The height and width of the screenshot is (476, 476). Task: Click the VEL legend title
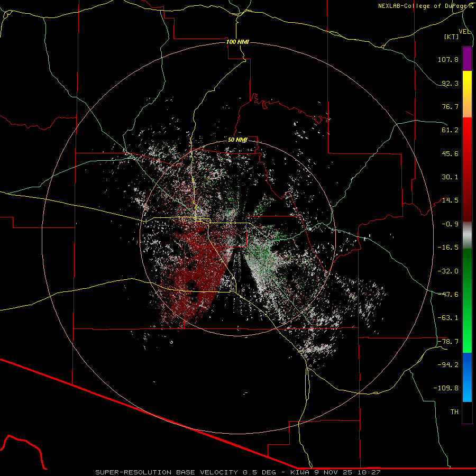(x=464, y=32)
